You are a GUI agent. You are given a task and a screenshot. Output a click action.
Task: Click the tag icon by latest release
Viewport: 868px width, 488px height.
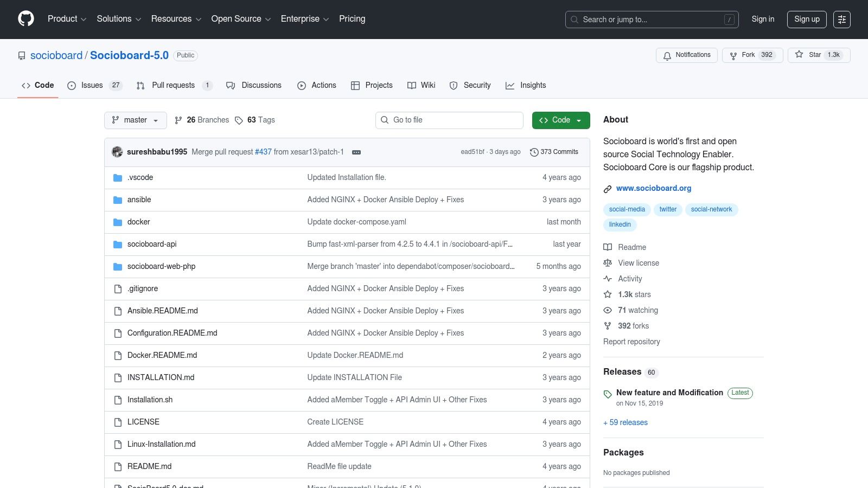(x=608, y=394)
